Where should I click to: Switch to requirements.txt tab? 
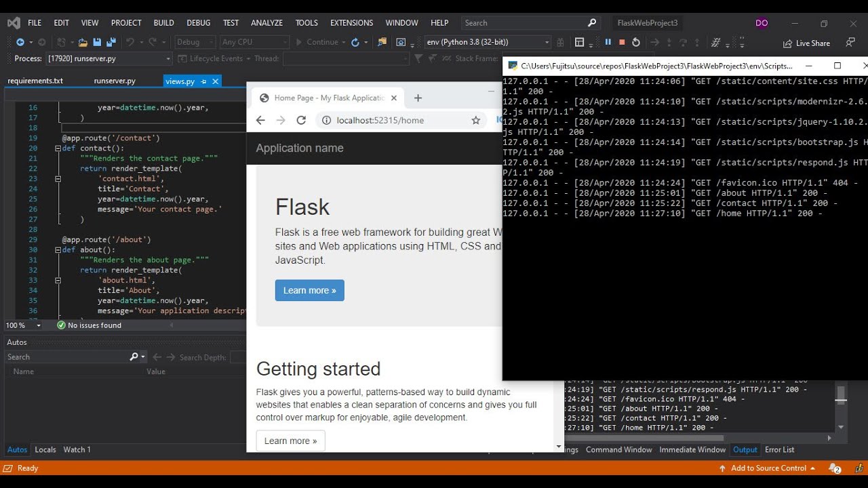pos(35,81)
